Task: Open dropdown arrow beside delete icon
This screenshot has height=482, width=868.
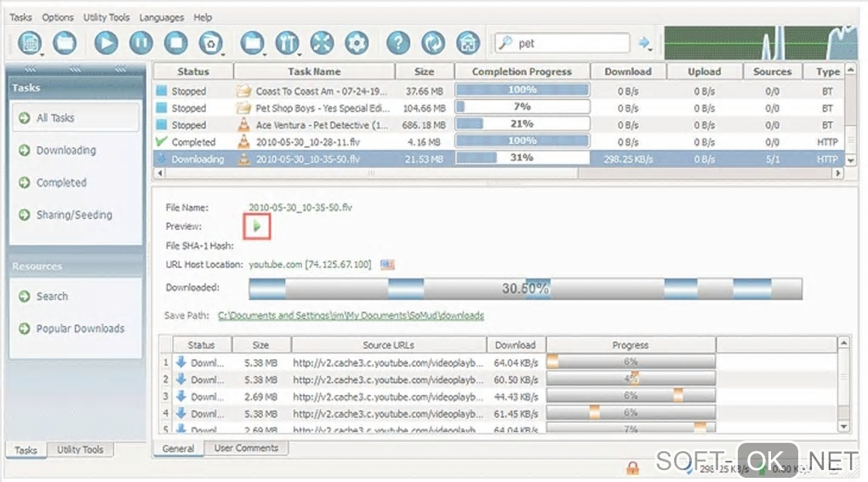Action: (223, 55)
